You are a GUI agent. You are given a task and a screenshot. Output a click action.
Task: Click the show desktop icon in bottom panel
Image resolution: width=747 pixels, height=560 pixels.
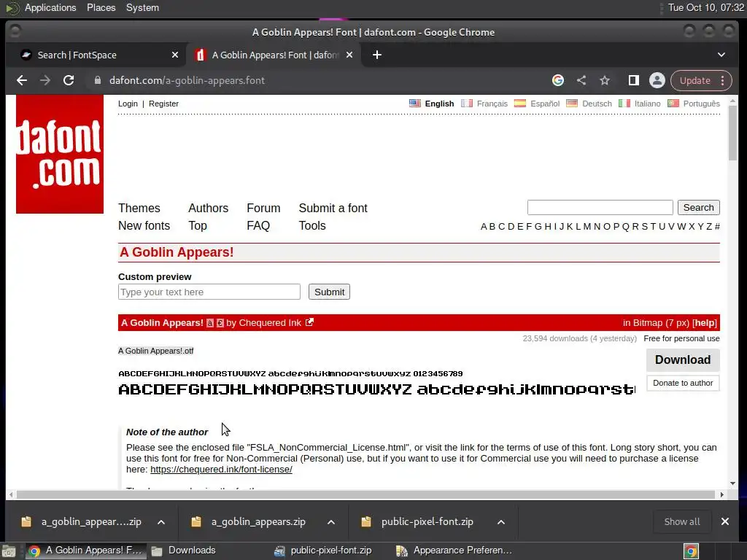point(9,551)
